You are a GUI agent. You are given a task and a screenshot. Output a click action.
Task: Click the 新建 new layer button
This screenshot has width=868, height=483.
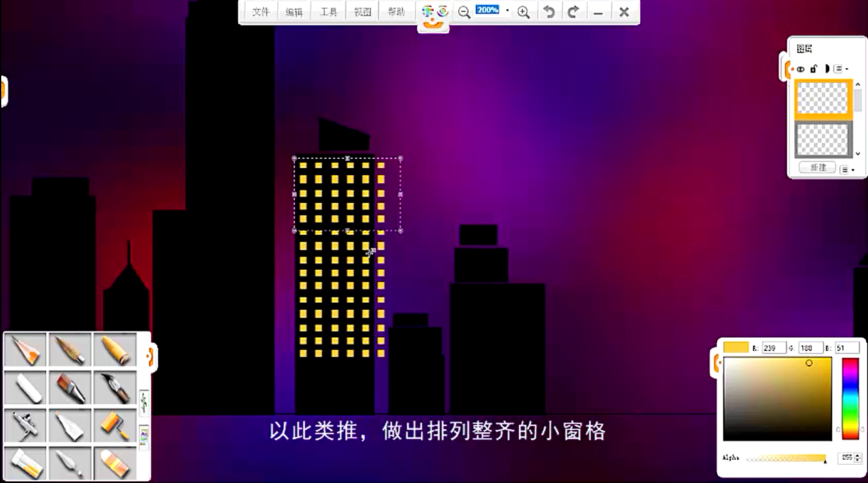point(818,168)
